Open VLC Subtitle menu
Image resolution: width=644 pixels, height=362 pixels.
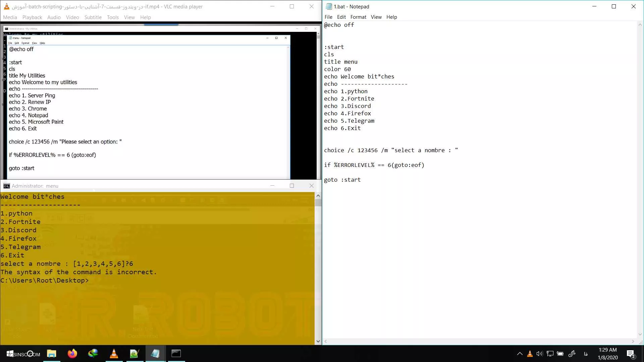(93, 17)
